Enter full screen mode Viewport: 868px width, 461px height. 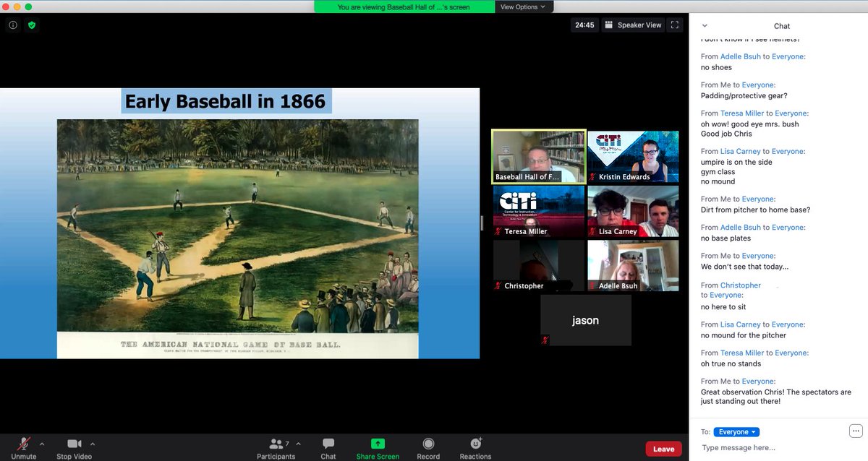674,25
